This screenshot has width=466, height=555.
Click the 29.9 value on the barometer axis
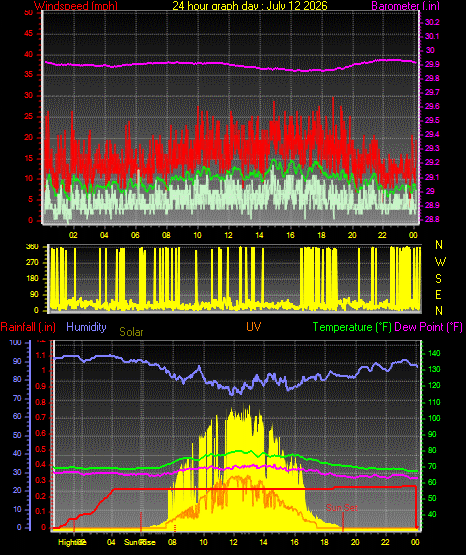point(432,64)
